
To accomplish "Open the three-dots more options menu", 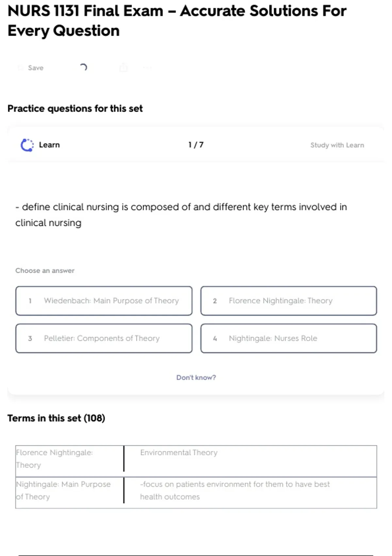I will point(147,68).
